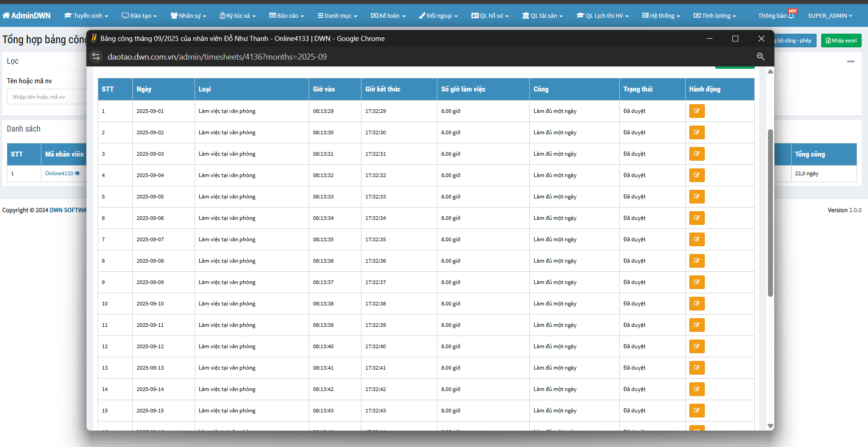Expand the SUPER_ADMIN user dropdown
This screenshot has height=447, width=868.
point(830,16)
